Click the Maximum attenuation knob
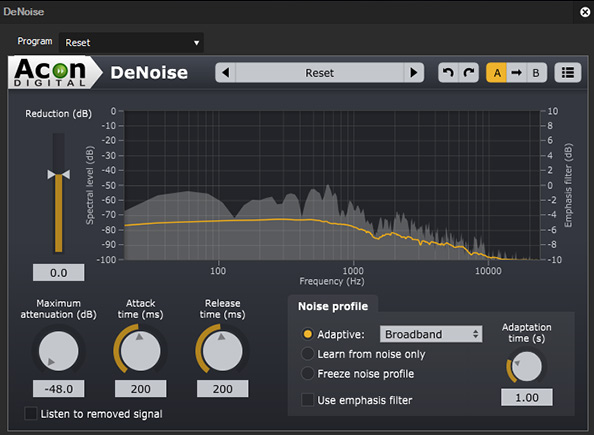Viewport: 594px width, 435px height. [x=59, y=351]
